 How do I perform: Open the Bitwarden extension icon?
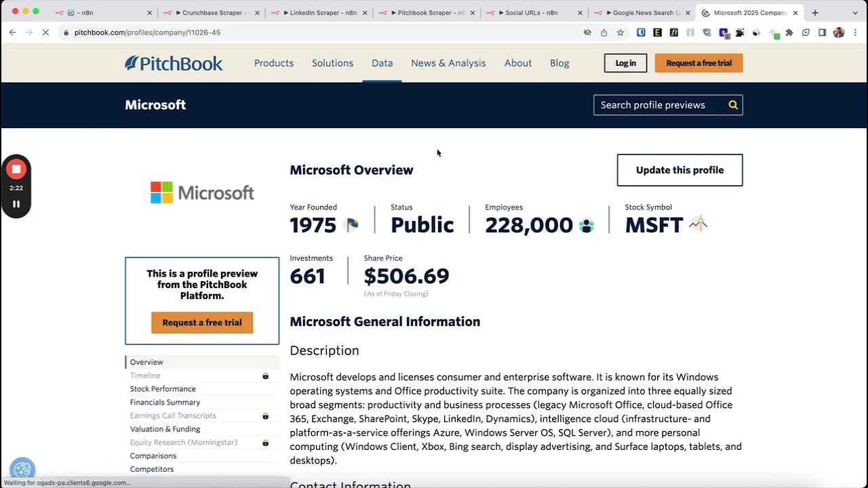click(x=641, y=33)
